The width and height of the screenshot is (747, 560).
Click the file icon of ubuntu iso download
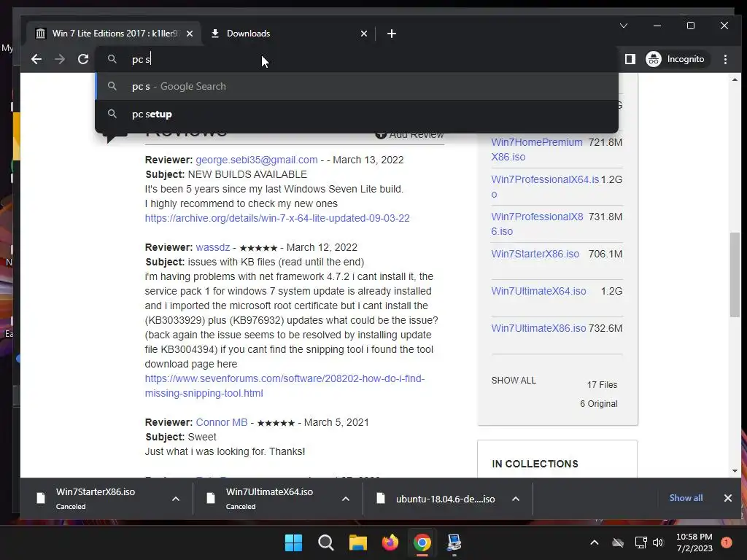pyautogui.click(x=381, y=498)
